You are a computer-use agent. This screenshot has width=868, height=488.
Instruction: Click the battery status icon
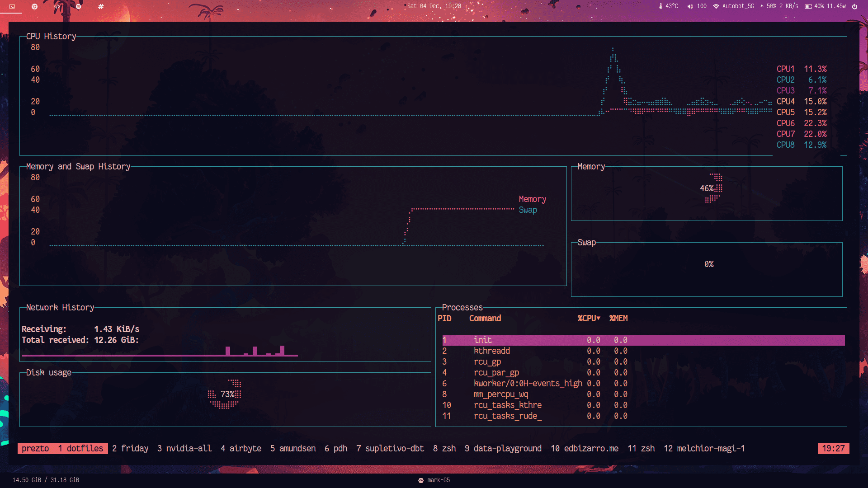pos(808,6)
